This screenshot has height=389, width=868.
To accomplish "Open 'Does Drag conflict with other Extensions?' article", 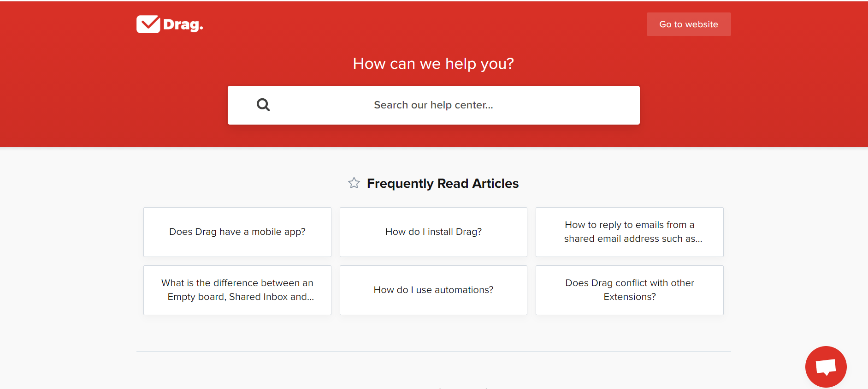I will pyautogui.click(x=630, y=290).
